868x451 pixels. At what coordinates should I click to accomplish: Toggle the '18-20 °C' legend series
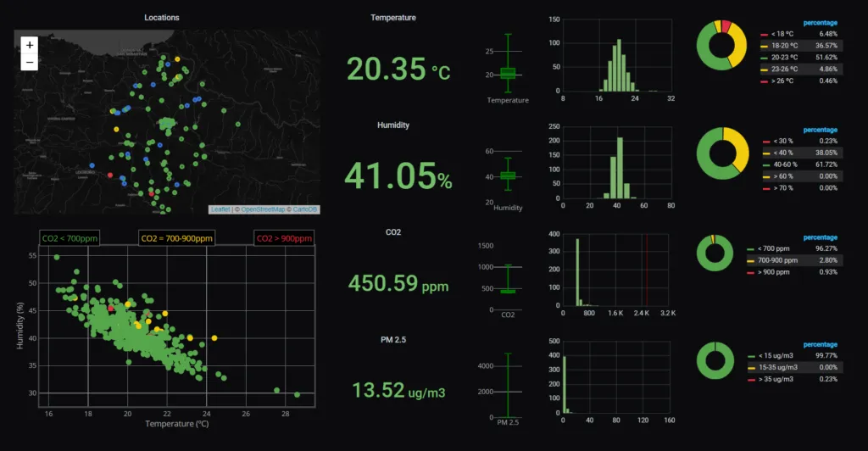(784, 46)
